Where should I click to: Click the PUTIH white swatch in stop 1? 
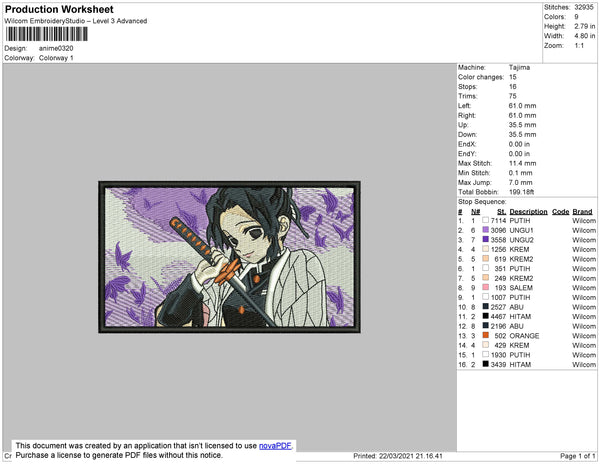(486, 220)
